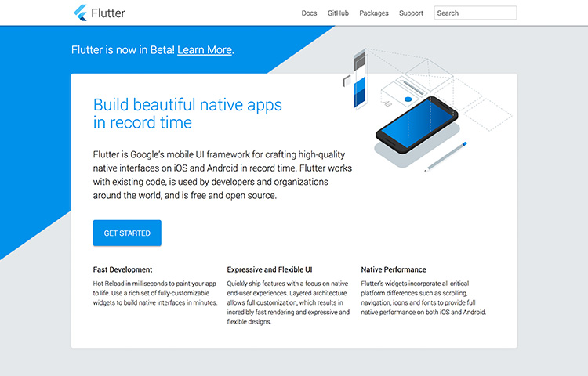This screenshot has width=588, height=376.
Task: Click the Native Performance heading
Action: click(394, 269)
